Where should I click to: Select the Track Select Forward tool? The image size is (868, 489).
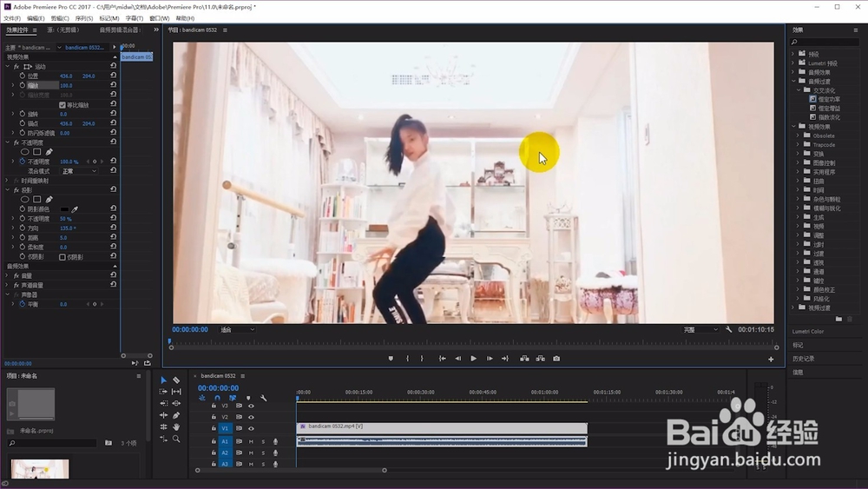(163, 392)
